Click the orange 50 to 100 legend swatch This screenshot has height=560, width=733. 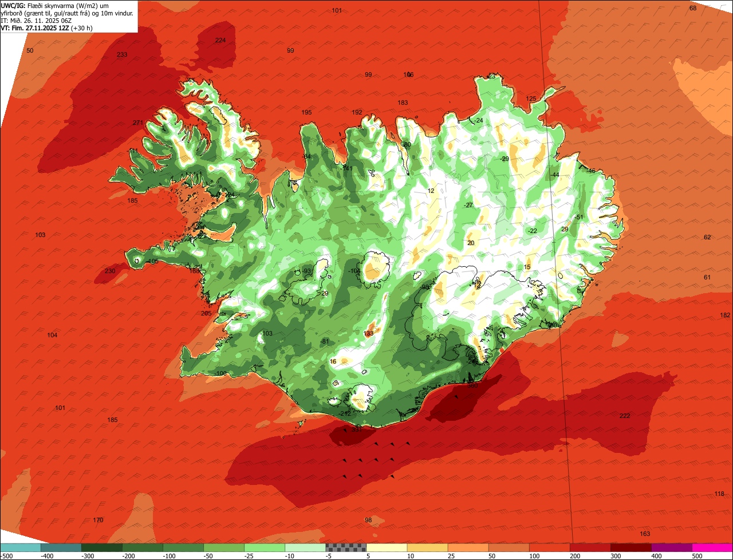pos(509,547)
